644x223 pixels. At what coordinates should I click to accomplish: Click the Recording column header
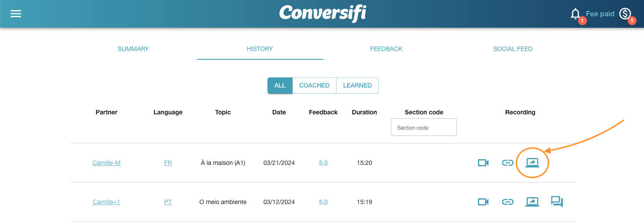click(x=520, y=112)
